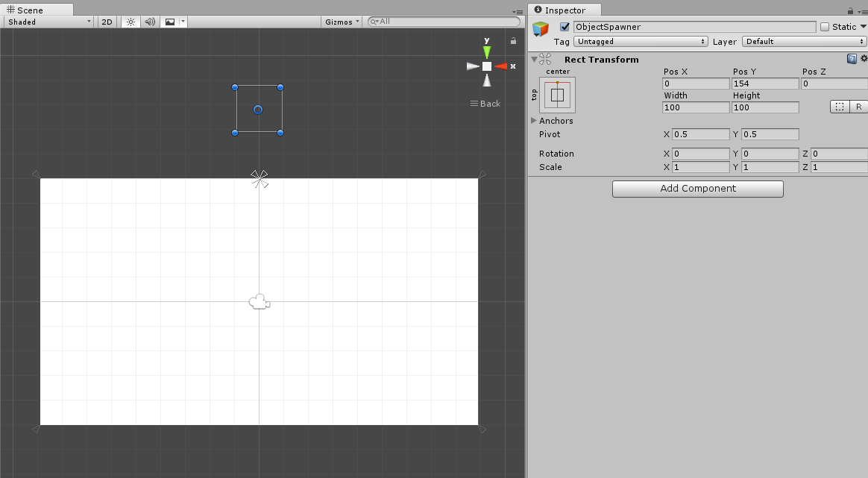Toggle scene effects image icon
Screen dimensions: 868x478
[x=170, y=22]
